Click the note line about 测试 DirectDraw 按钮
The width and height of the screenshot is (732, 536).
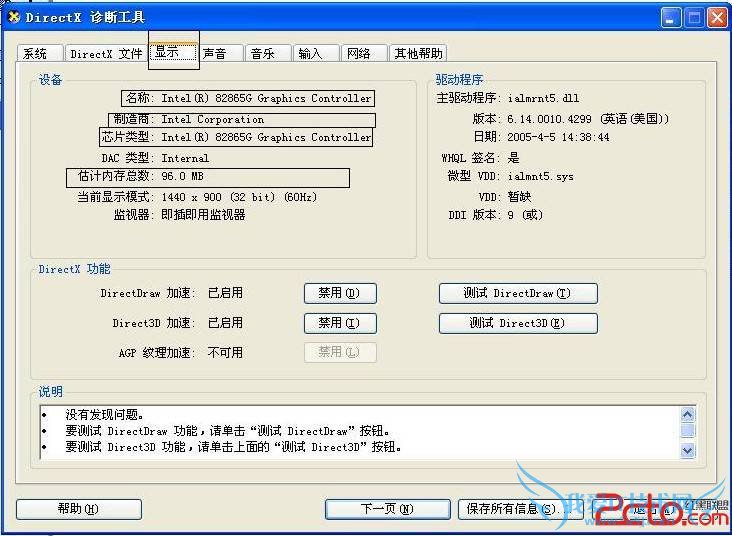227,430
